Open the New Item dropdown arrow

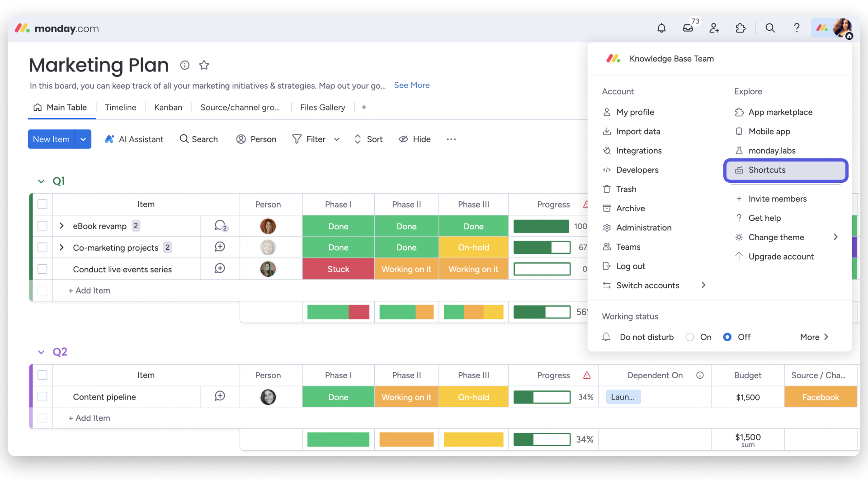click(x=83, y=139)
